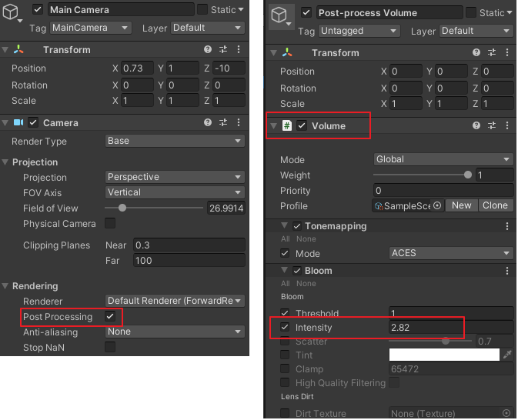Collapse the Projection section

pyautogui.click(x=5, y=162)
